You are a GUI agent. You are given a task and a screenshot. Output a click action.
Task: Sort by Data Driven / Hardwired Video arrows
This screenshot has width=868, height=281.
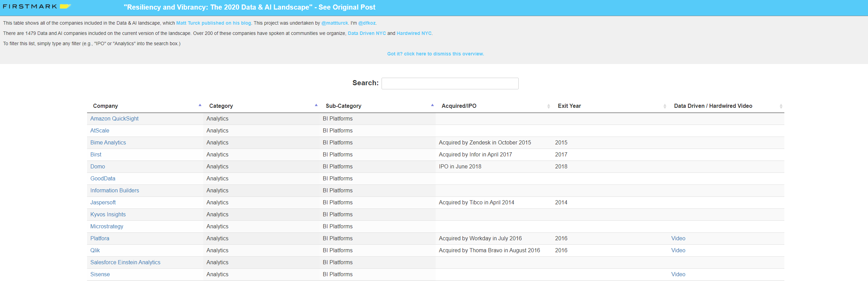[x=781, y=106]
